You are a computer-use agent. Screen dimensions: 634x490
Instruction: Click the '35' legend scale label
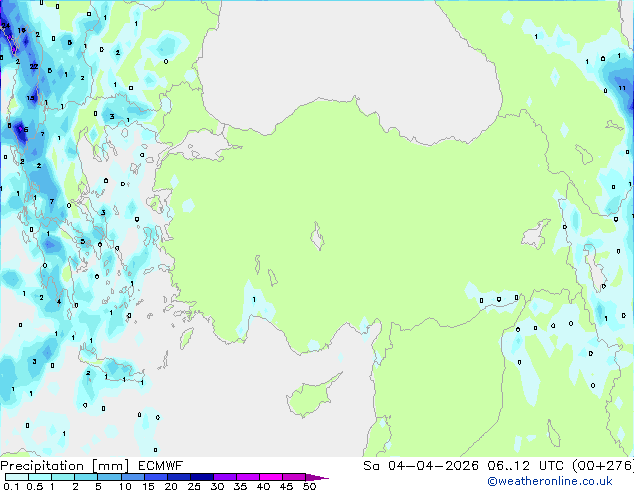click(240, 486)
